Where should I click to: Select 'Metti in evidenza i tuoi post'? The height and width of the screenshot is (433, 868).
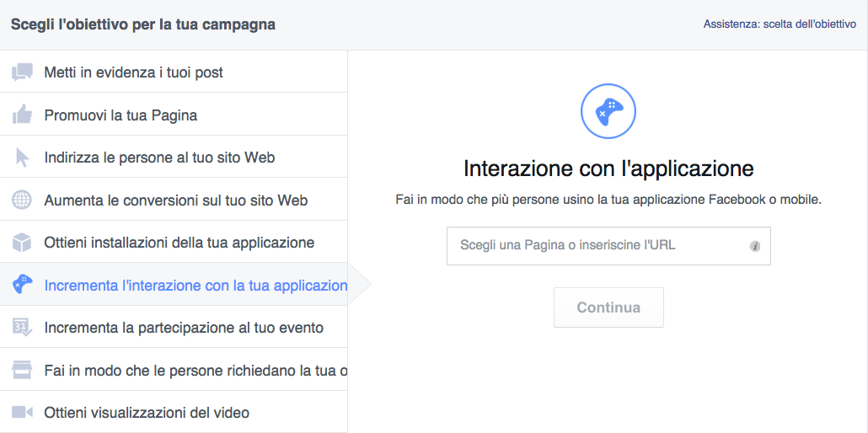pos(133,72)
